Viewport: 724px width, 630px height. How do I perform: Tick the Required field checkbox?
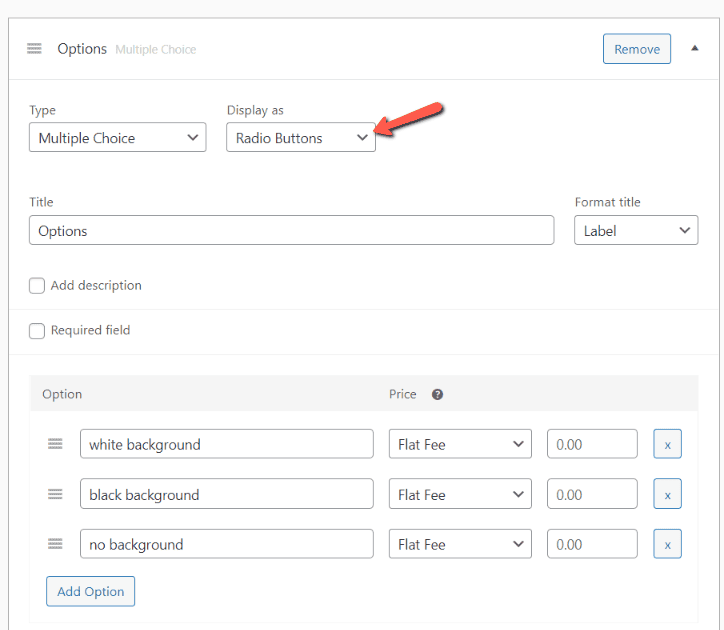click(x=37, y=331)
